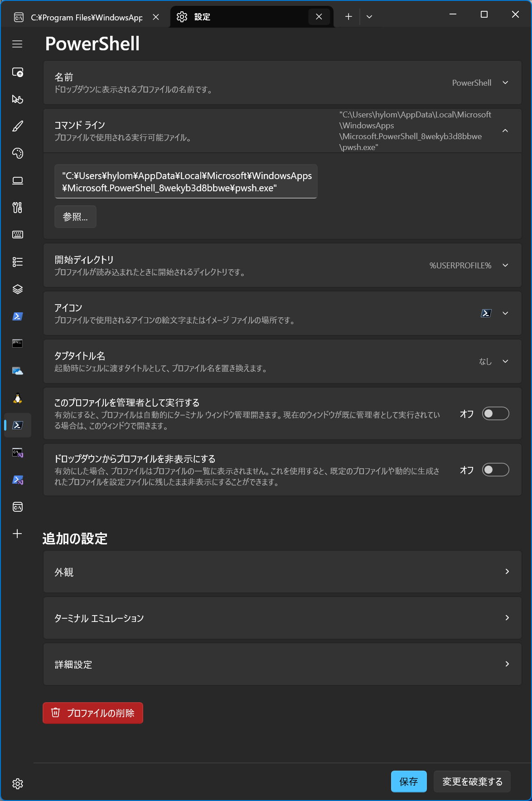Select the Command Prompt profile icon
532x801 pixels.
(x=17, y=344)
